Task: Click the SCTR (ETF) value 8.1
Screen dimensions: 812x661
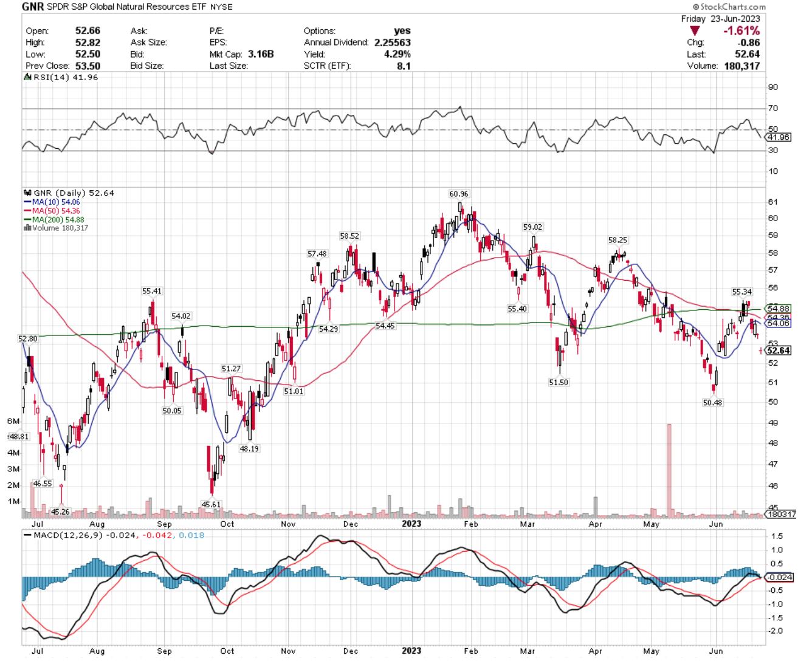Action: pyautogui.click(x=404, y=66)
